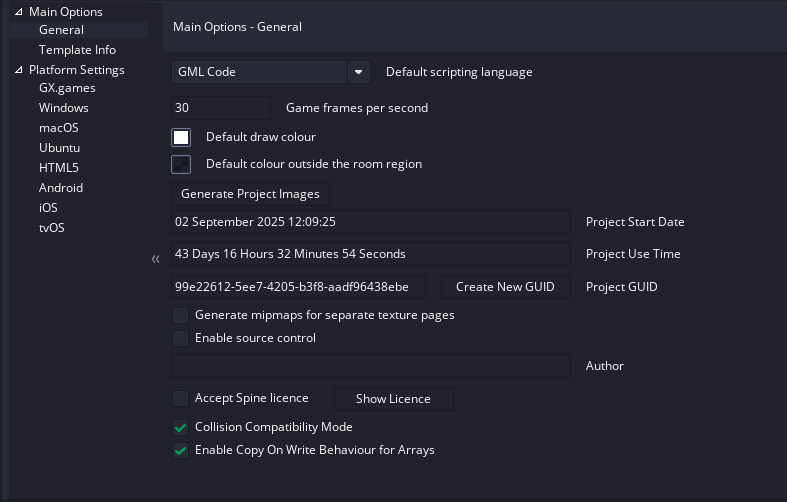Check the Accept Spine licence box

(x=180, y=398)
